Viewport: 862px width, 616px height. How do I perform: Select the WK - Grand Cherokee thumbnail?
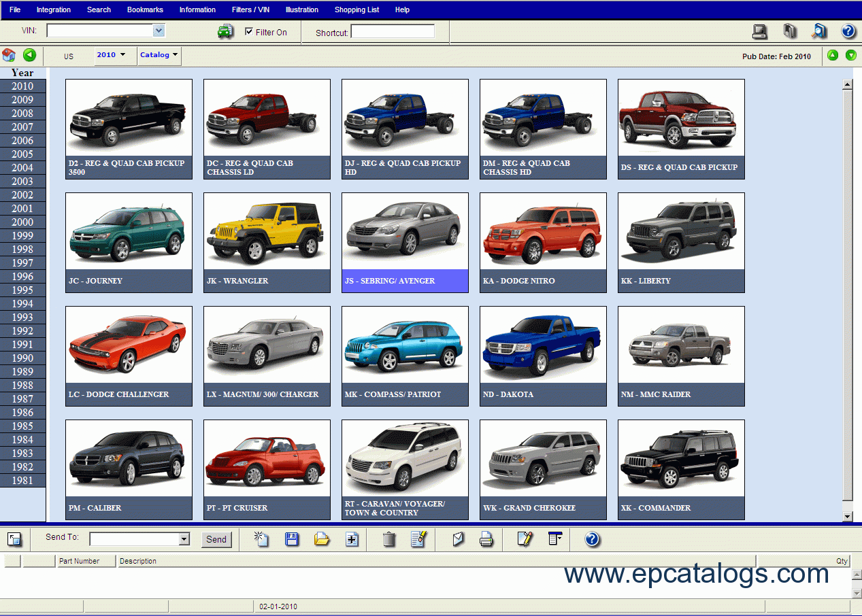click(543, 470)
